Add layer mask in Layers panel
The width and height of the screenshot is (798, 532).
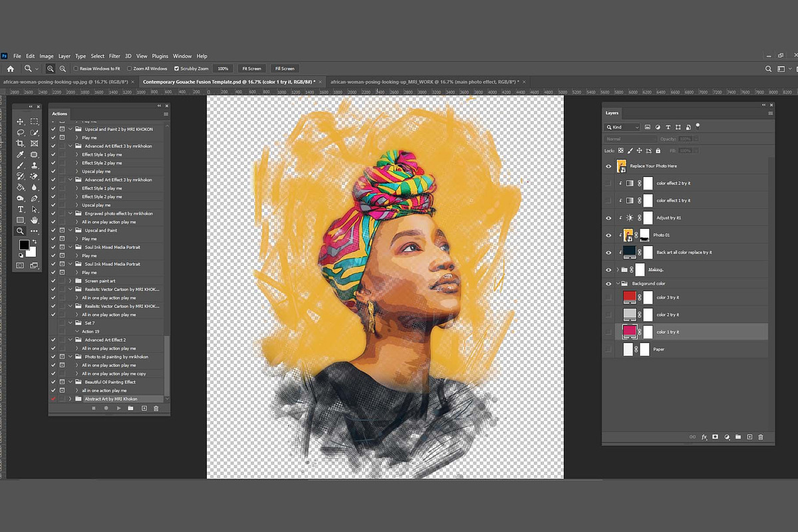pyautogui.click(x=716, y=437)
